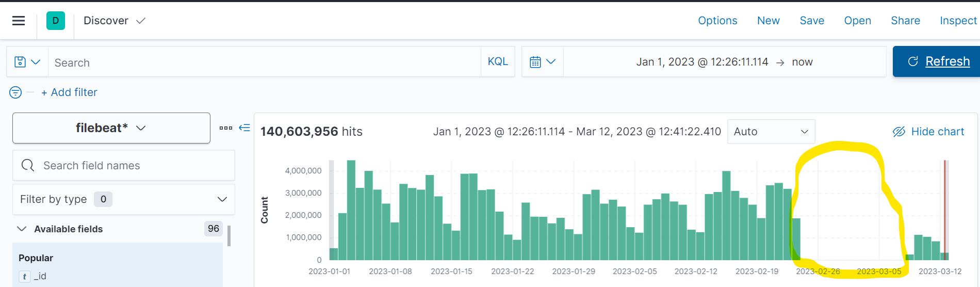Viewport: 980px width, 287px height.
Task: Open index pattern options three-dots icon
Action: click(x=226, y=127)
